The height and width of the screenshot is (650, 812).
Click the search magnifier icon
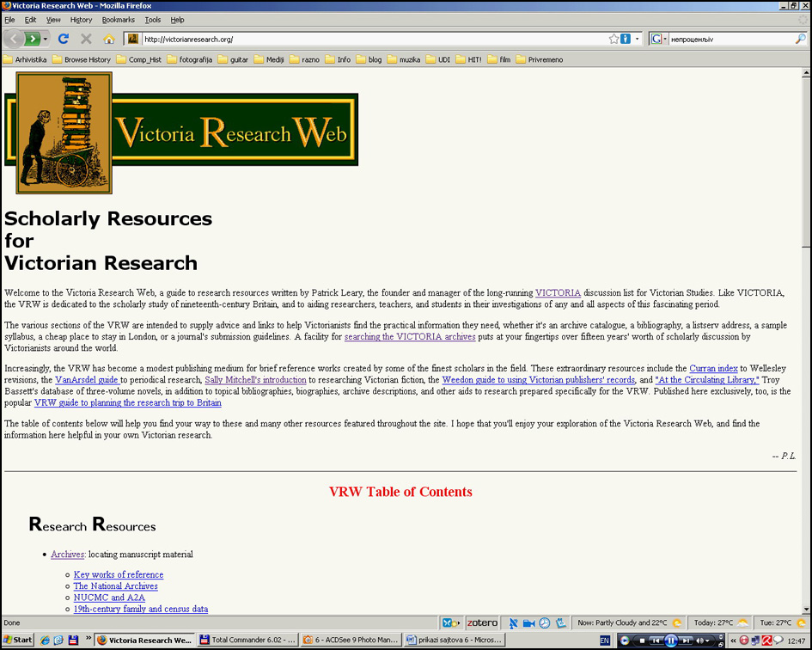tap(801, 39)
